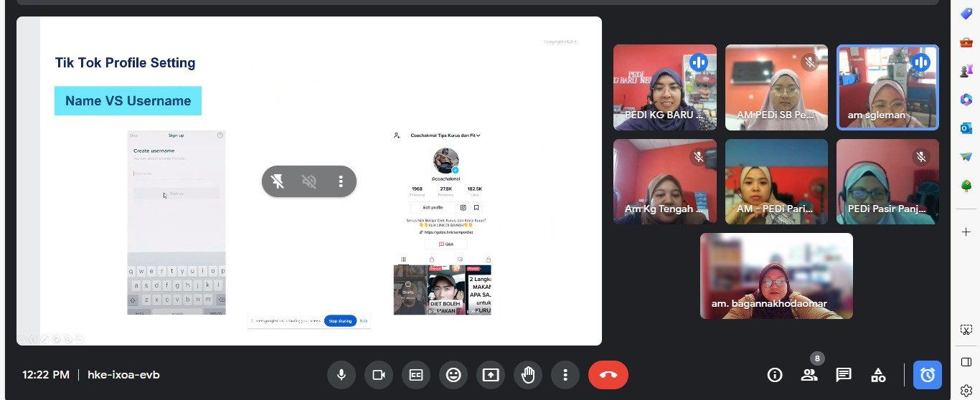The width and height of the screenshot is (980, 400).
Task: Toggle the sidebar visibility panel icon in Edge
Action: pyautogui.click(x=966, y=361)
